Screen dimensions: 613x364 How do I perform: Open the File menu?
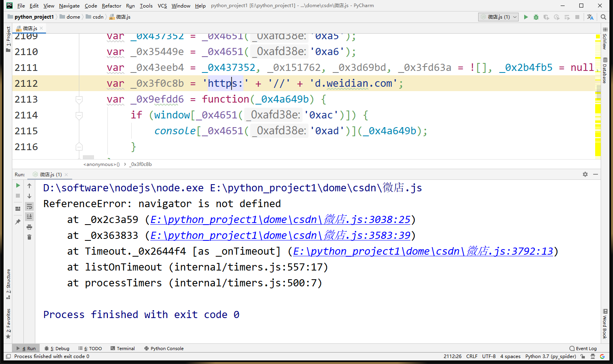click(21, 6)
